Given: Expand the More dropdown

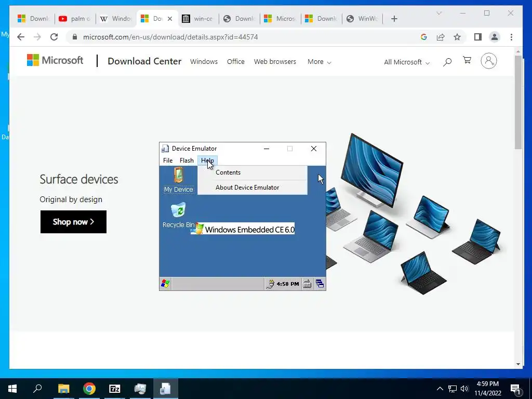Looking at the screenshot, I should 320,62.
